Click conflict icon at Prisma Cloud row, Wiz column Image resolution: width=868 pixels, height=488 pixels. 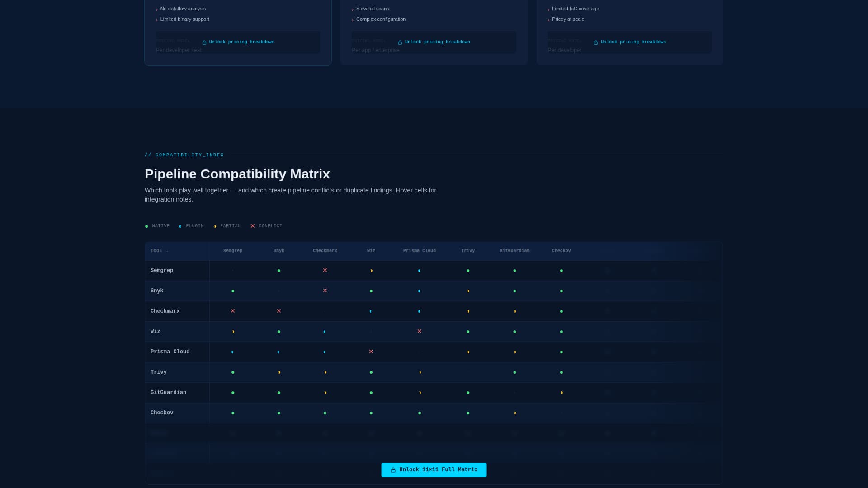pyautogui.click(x=371, y=352)
